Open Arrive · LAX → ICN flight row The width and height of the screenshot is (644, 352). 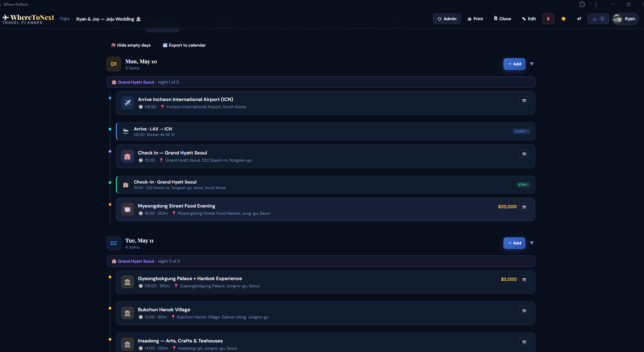coord(325,131)
